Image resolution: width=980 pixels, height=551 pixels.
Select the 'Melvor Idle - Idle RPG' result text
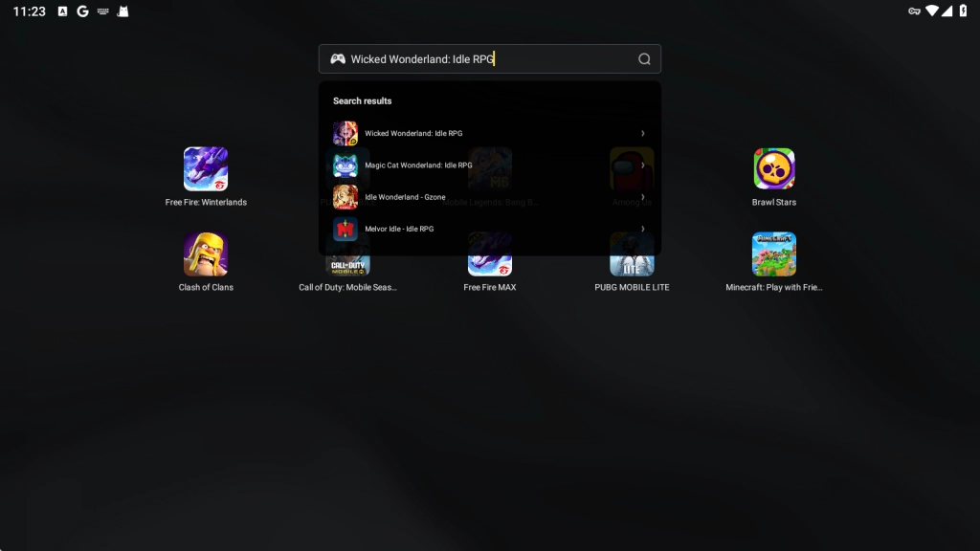coord(399,230)
